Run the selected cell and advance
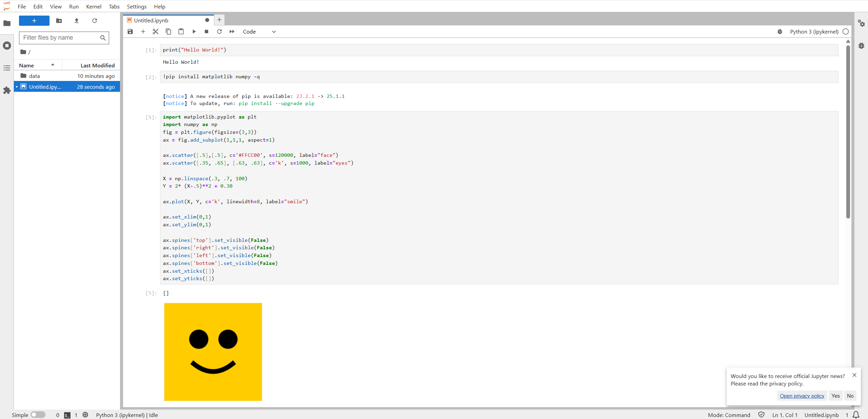This screenshot has height=419, width=868. pos(194,32)
